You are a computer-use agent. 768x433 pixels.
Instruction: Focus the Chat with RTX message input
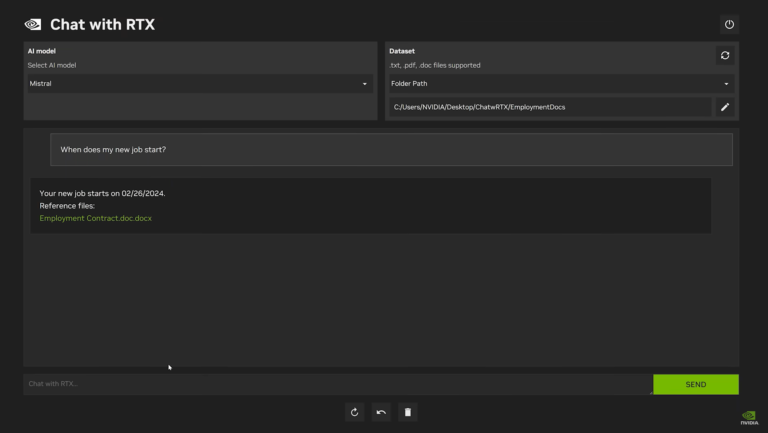click(x=338, y=384)
